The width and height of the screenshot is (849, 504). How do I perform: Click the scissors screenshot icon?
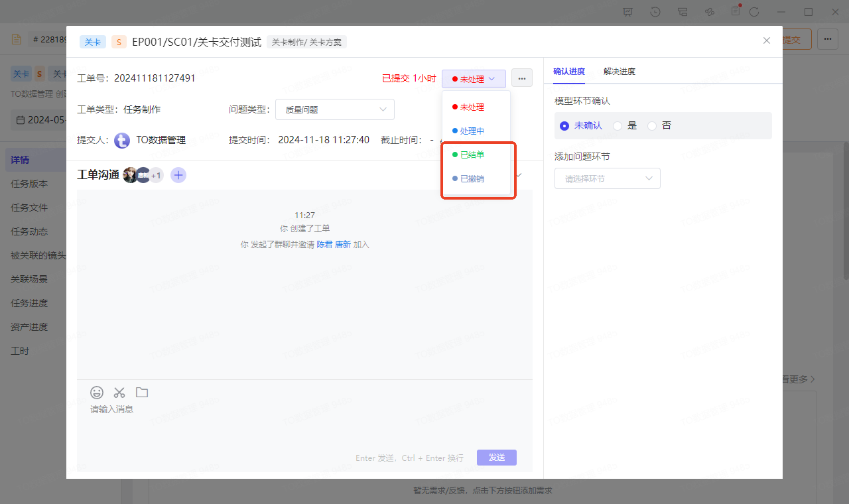(x=119, y=393)
